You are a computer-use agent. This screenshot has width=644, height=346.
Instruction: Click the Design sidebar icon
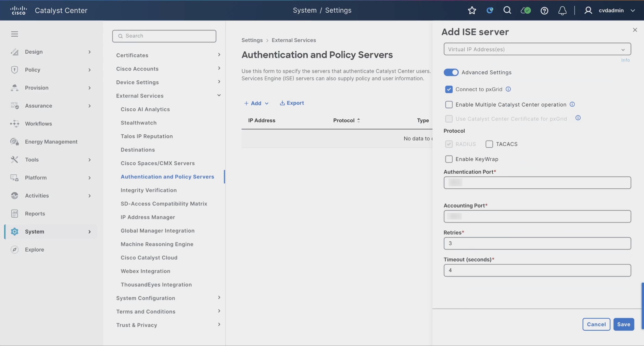click(14, 52)
